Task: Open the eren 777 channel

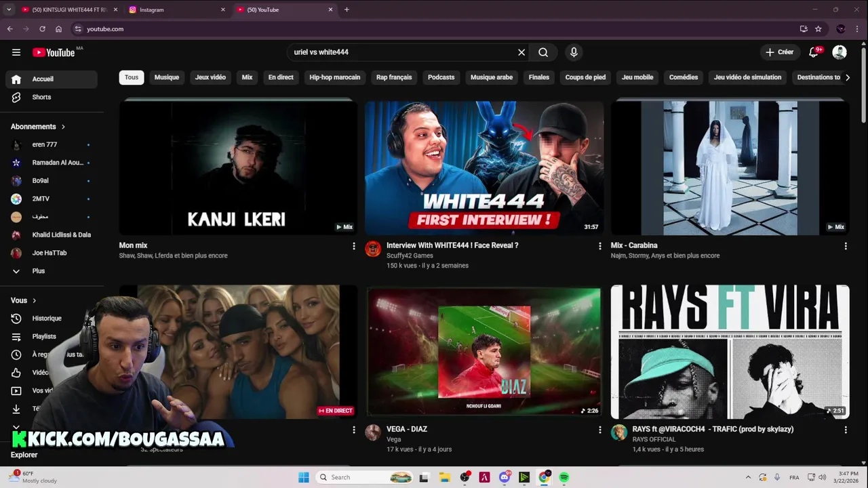Action: click(x=52, y=144)
